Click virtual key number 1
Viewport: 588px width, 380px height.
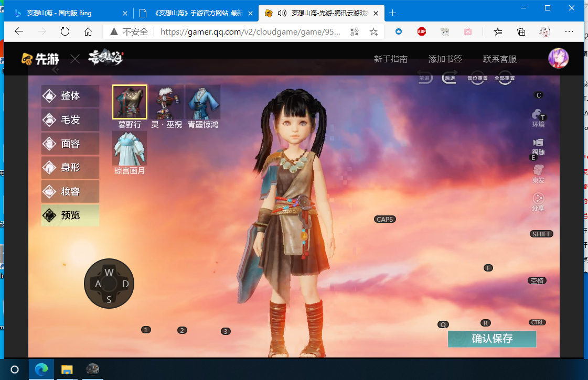coord(146,330)
